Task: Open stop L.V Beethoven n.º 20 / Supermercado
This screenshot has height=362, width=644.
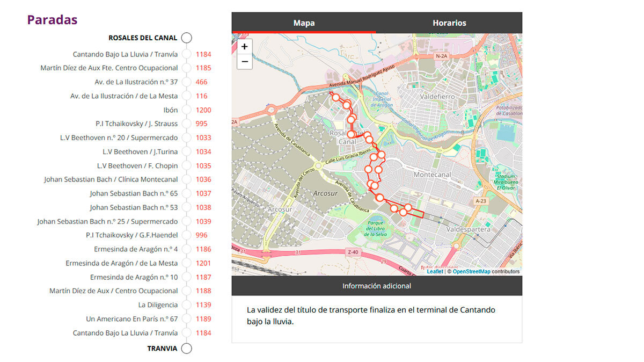Action: [119, 137]
